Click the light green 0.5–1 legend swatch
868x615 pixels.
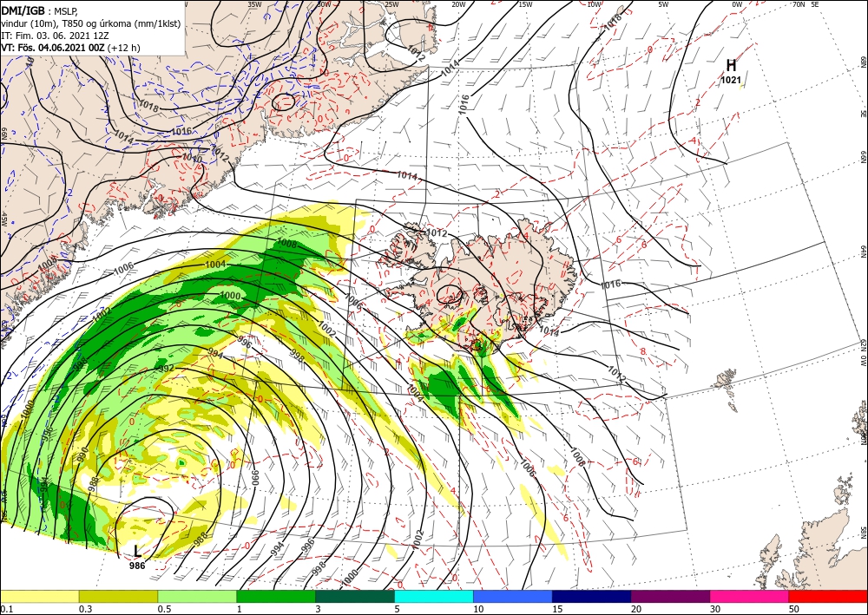(197, 596)
